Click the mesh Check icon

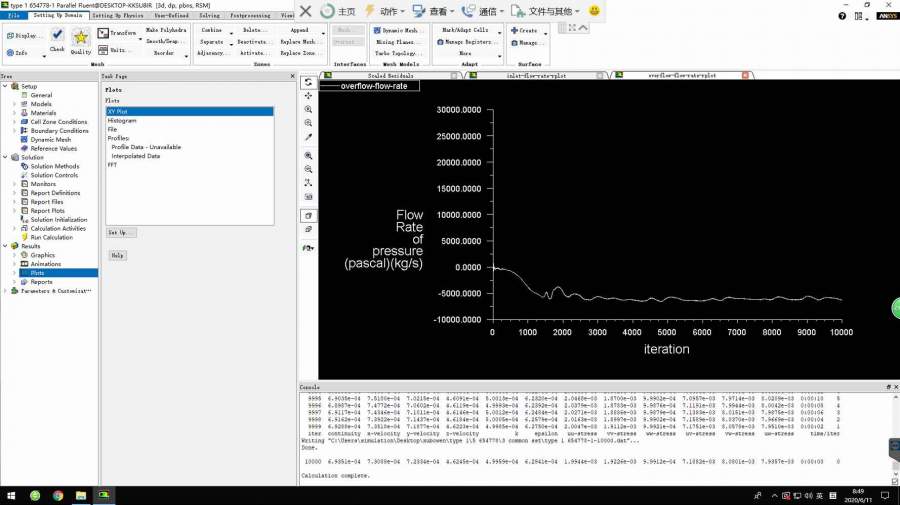click(57, 36)
